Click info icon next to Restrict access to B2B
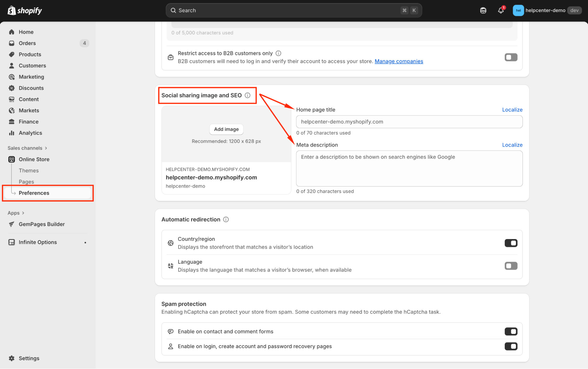Screen dimensions: 588x369 pos(278,53)
